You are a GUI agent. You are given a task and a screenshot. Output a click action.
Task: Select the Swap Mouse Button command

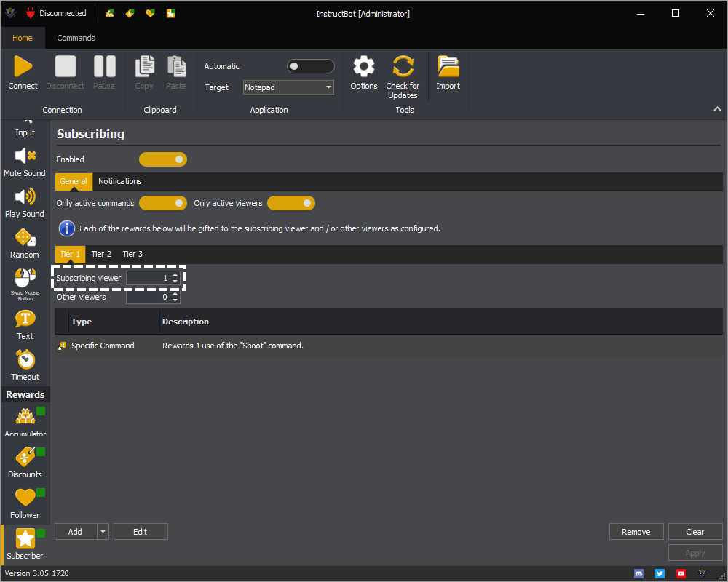(25, 284)
